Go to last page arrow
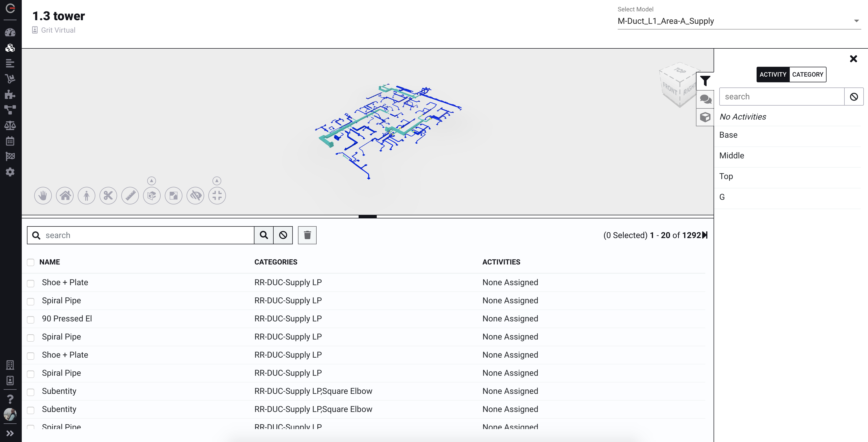Screen dimensions: 868x442 click(705, 235)
